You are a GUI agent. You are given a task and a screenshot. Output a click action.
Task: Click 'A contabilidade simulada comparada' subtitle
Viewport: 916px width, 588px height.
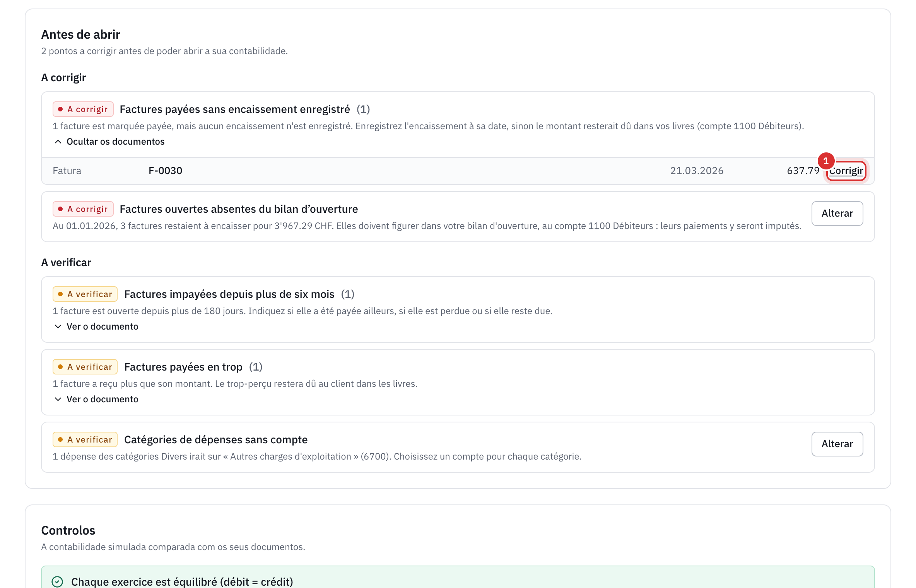[173, 547]
